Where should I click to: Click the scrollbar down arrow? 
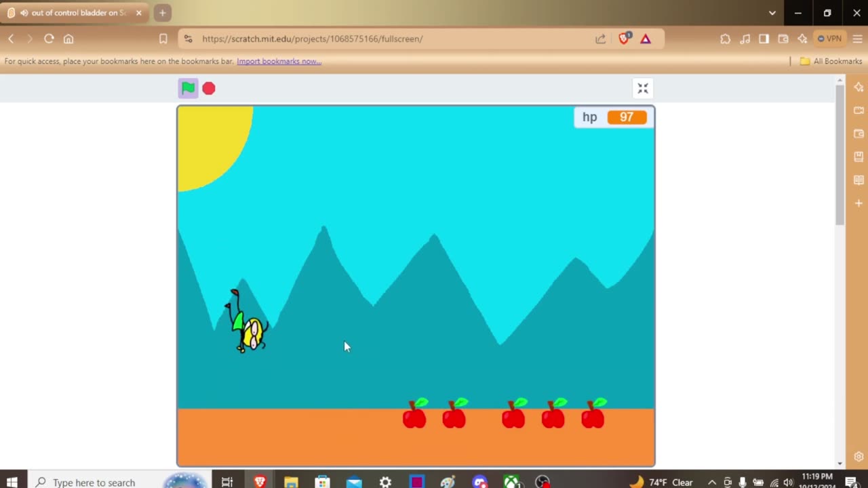pyautogui.click(x=840, y=464)
